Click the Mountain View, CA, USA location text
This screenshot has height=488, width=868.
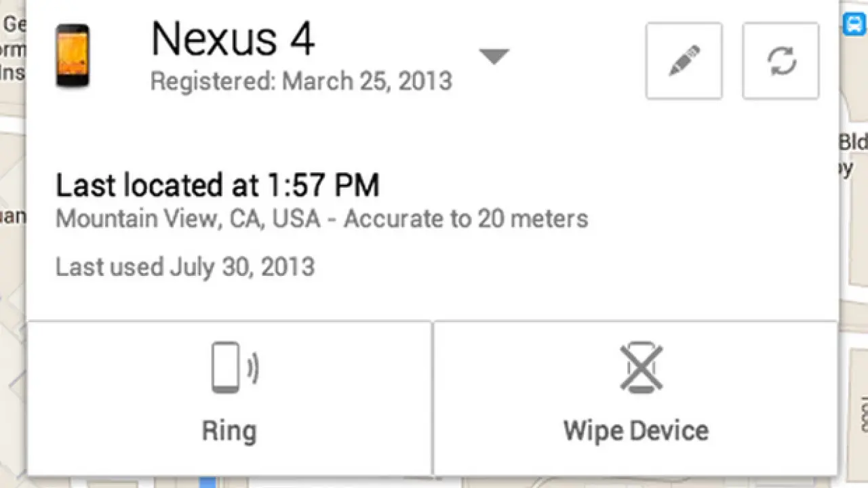coord(187,219)
